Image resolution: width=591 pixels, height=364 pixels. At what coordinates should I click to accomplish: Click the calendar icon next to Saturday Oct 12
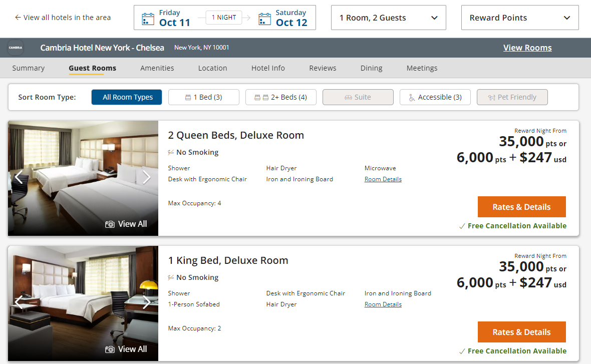tap(264, 18)
